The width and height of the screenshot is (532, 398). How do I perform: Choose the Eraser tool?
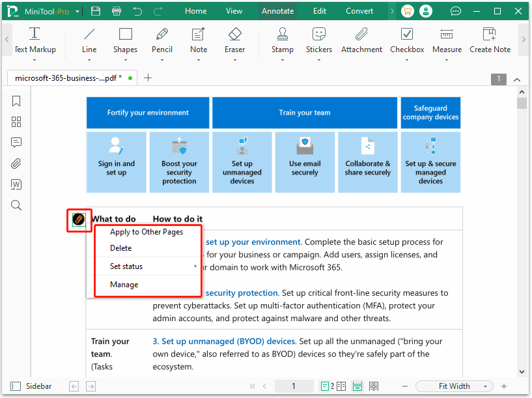(235, 40)
